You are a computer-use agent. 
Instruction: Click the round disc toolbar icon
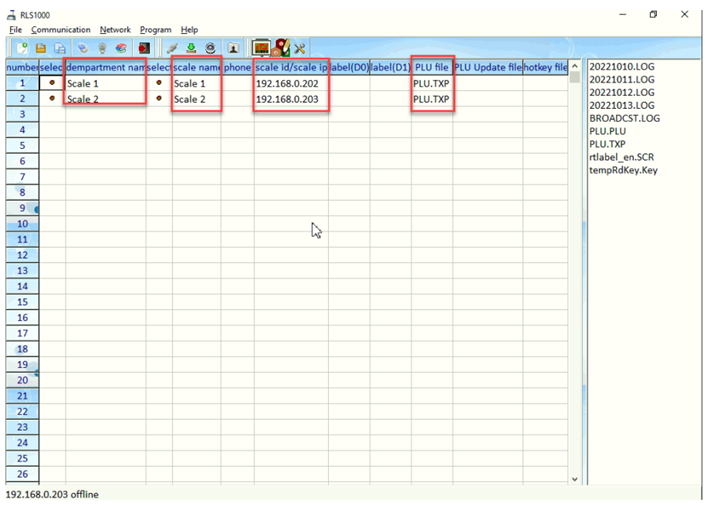pos(210,48)
